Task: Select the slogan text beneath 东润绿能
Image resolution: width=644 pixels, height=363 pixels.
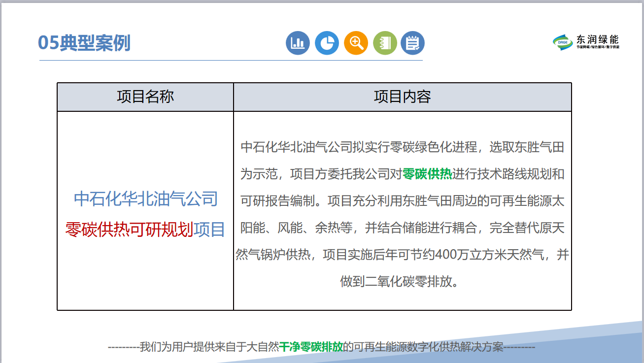Action: coord(597,47)
